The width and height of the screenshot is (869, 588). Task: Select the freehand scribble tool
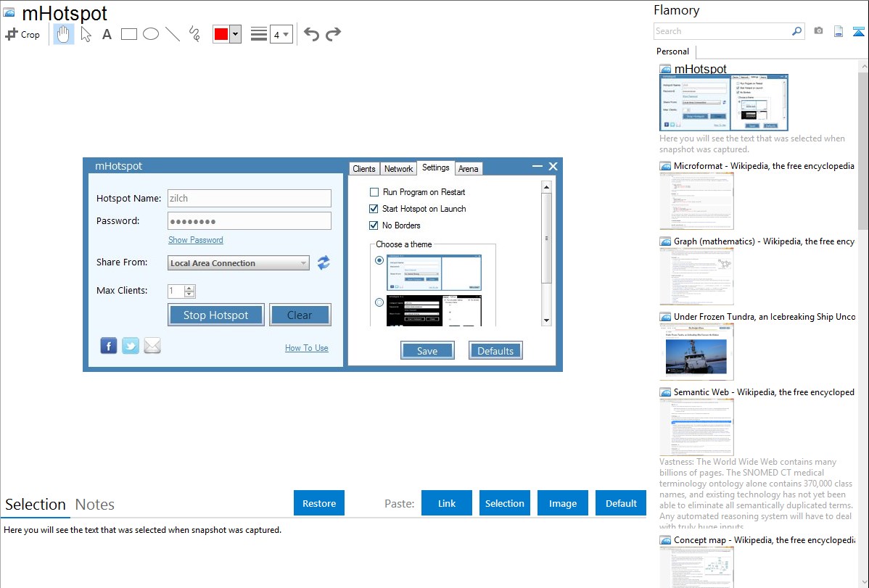(x=194, y=34)
